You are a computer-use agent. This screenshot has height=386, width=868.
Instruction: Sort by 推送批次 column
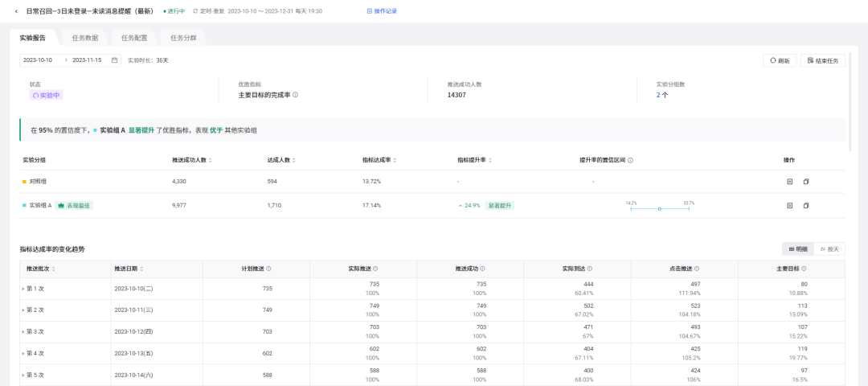point(53,269)
